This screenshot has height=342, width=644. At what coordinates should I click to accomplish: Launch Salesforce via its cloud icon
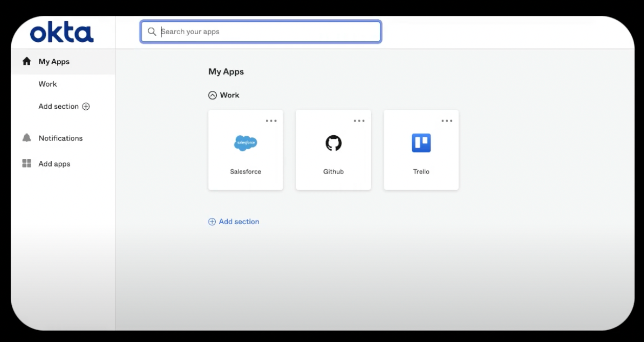click(x=245, y=143)
